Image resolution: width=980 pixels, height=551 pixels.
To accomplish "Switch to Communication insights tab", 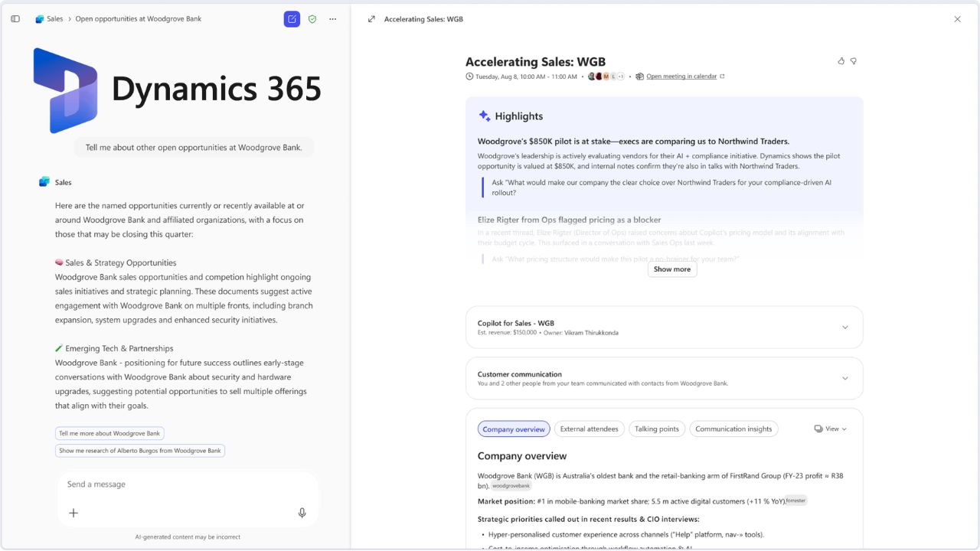I will pyautogui.click(x=733, y=429).
